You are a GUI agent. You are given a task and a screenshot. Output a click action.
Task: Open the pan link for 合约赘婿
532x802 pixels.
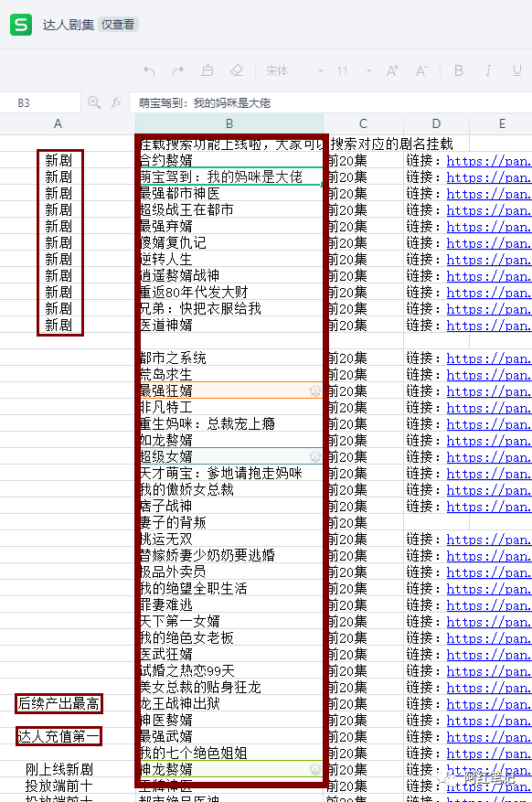[x=489, y=161]
